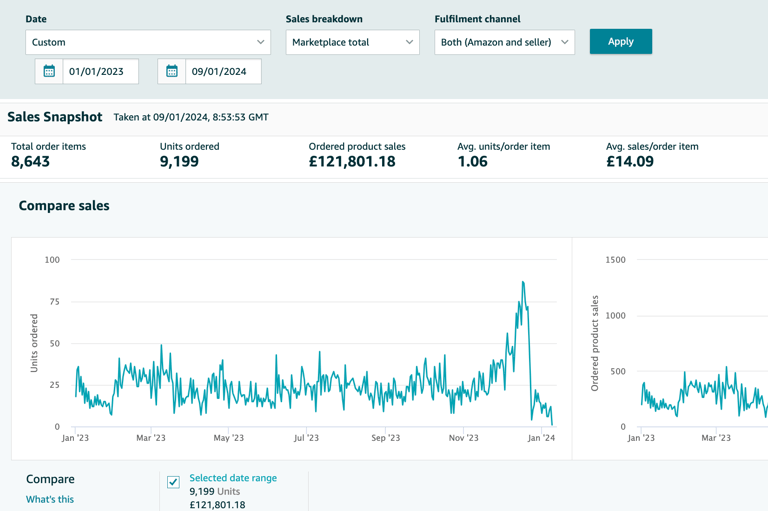The image size is (768, 511).
Task: Click the Selected date range label
Action: [233, 478]
